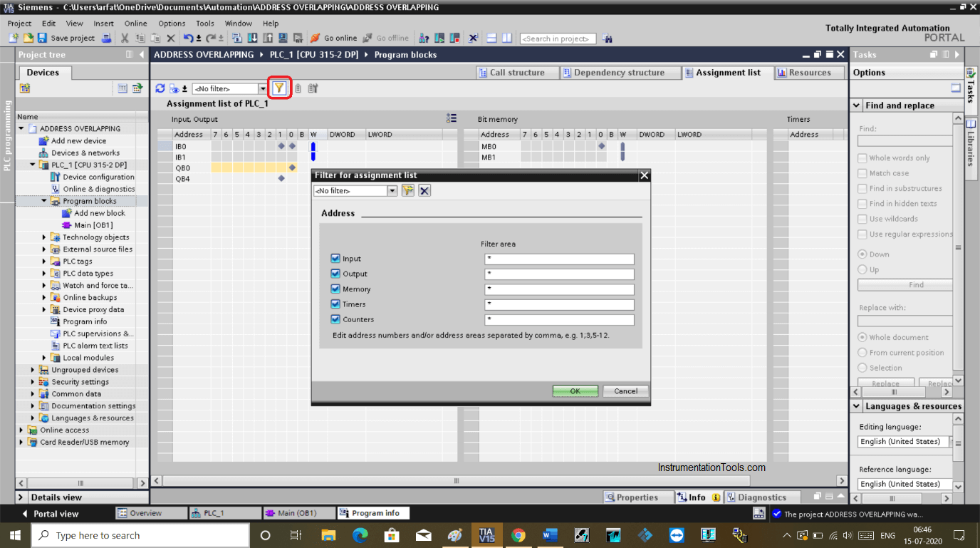Click the Go online toolbar button
This screenshot has width=980, height=548.
coord(334,38)
